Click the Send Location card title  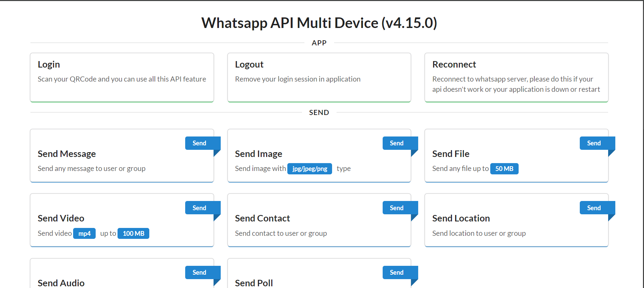[461, 218]
